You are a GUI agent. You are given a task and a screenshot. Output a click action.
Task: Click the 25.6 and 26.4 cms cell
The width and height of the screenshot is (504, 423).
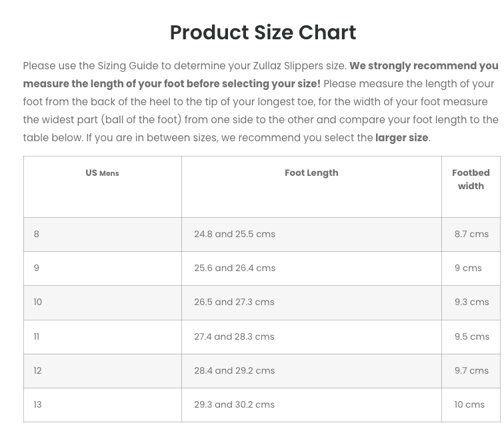point(235,268)
